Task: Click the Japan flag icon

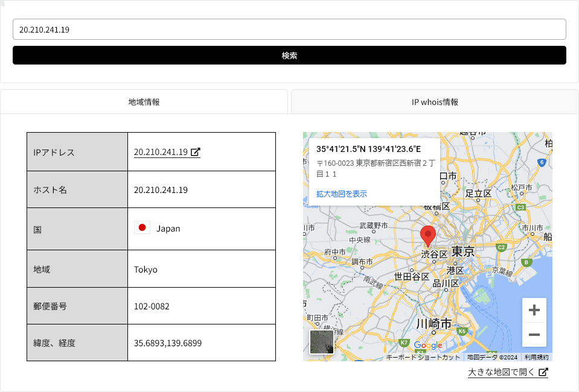Action: pyautogui.click(x=142, y=228)
